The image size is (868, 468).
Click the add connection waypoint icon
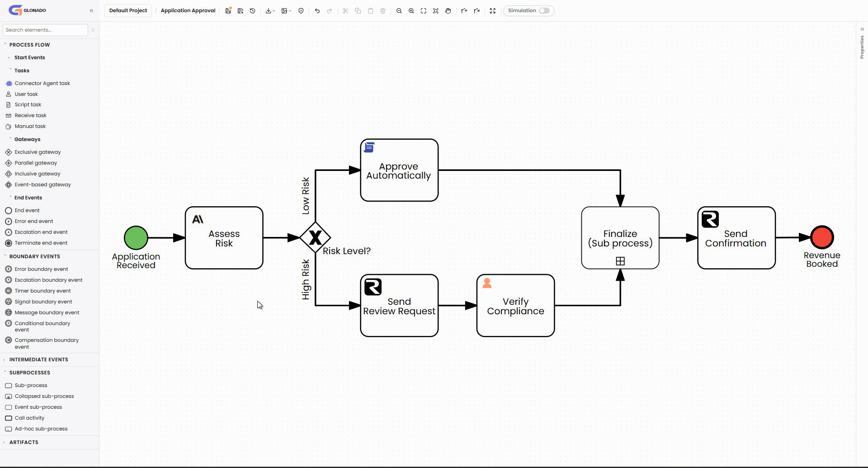click(464, 10)
